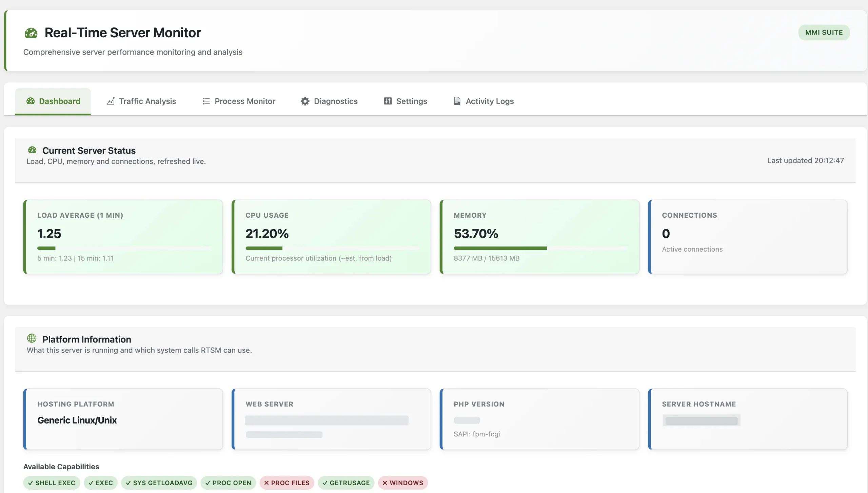Click the EXEC capability badge
This screenshot has width=868, height=493.
tap(101, 483)
